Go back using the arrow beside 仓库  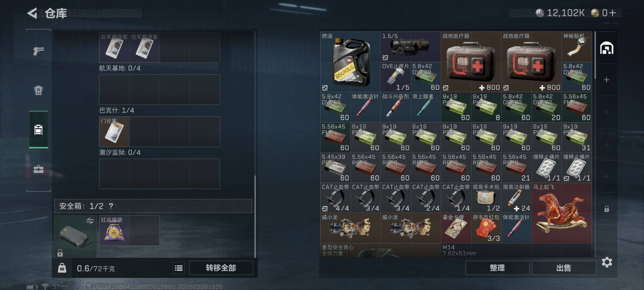[x=32, y=13]
